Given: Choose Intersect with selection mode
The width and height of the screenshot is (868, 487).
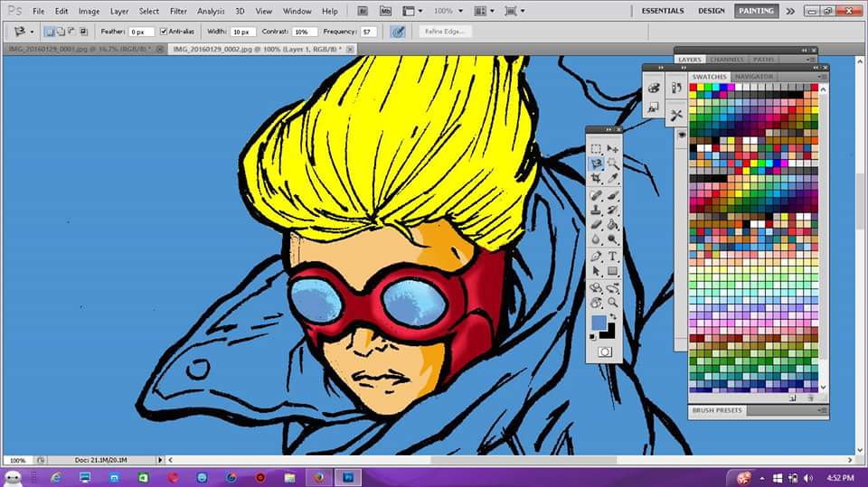Looking at the screenshot, I should (x=83, y=32).
